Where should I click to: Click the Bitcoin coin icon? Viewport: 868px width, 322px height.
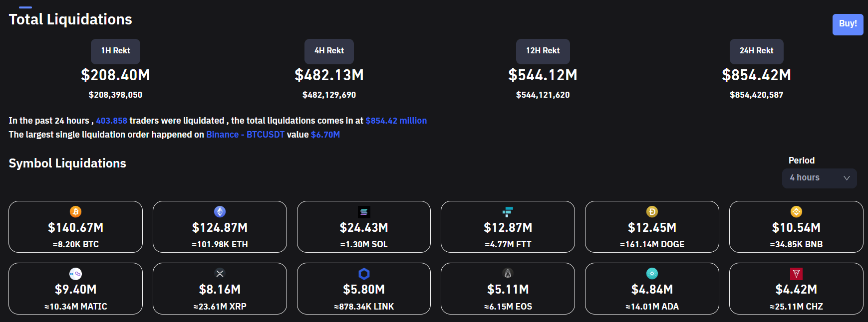[x=75, y=212]
